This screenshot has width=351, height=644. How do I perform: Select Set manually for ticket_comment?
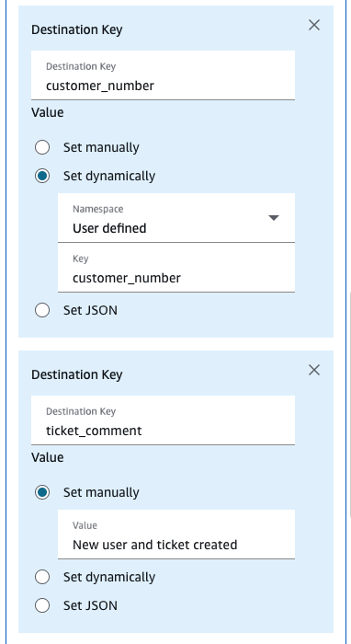[x=42, y=492]
